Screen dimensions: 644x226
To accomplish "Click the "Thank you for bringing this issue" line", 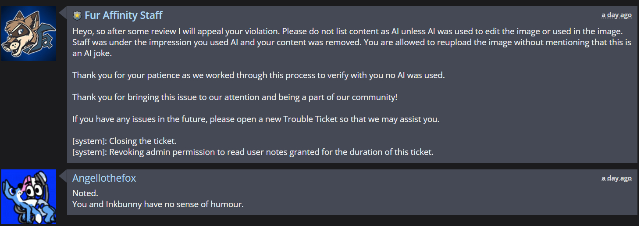I will pyautogui.click(x=235, y=97).
